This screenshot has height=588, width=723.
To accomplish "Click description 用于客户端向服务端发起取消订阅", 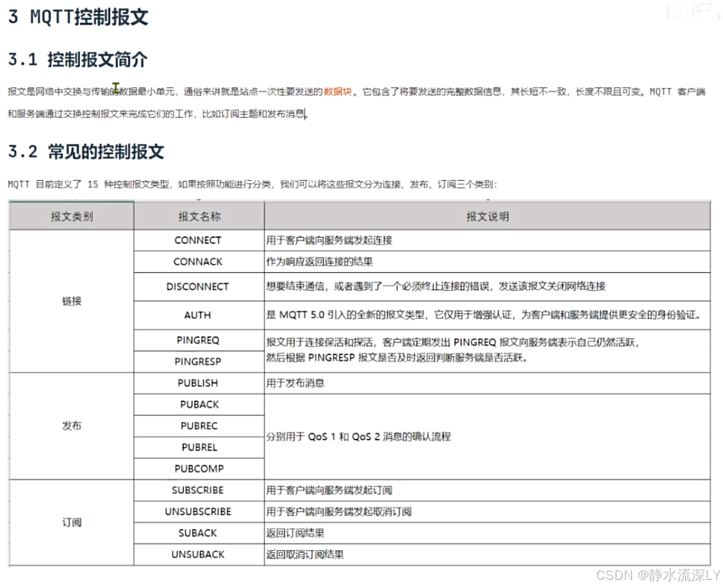I will [339, 512].
